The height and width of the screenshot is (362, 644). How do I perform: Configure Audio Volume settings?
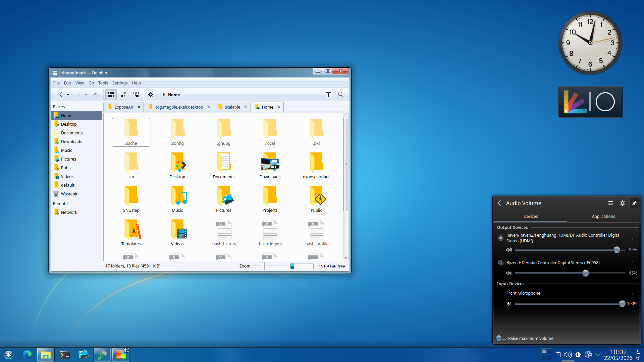[623, 203]
